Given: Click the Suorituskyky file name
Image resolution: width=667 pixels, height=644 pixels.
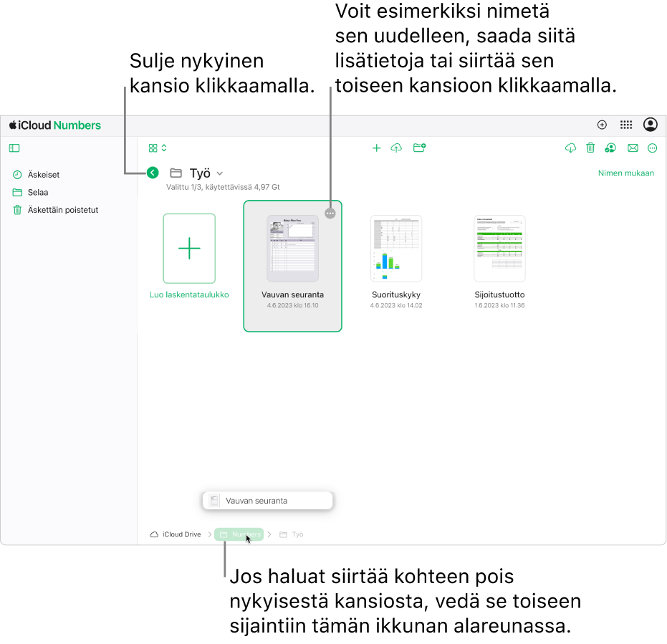Looking at the screenshot, I should 396,294.
